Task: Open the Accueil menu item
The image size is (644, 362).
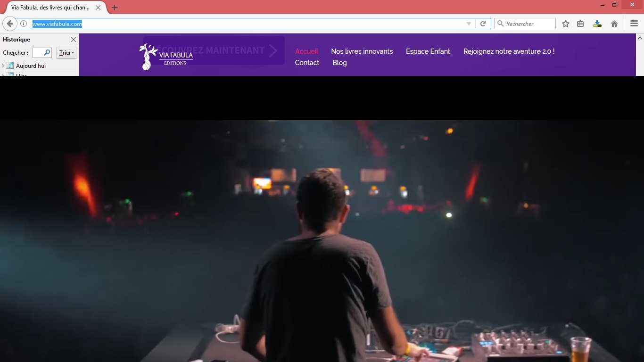Action: pos(306,51)
